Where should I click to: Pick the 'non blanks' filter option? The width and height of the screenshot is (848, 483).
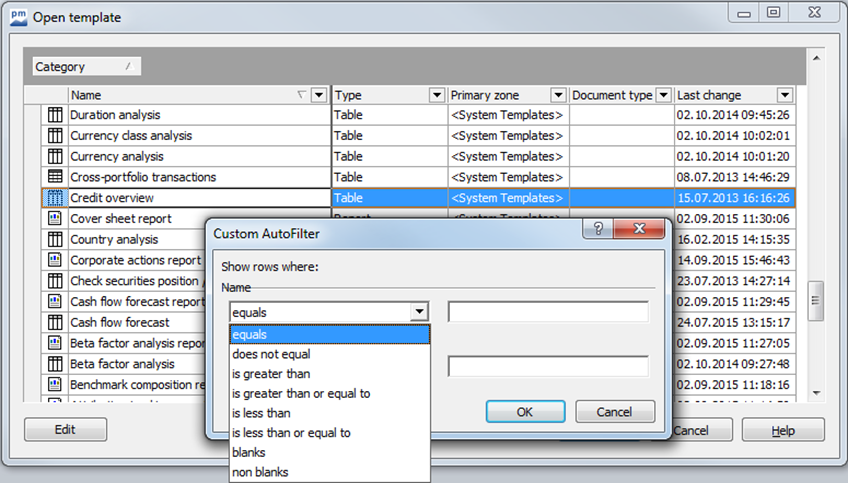tap(257, 472)
